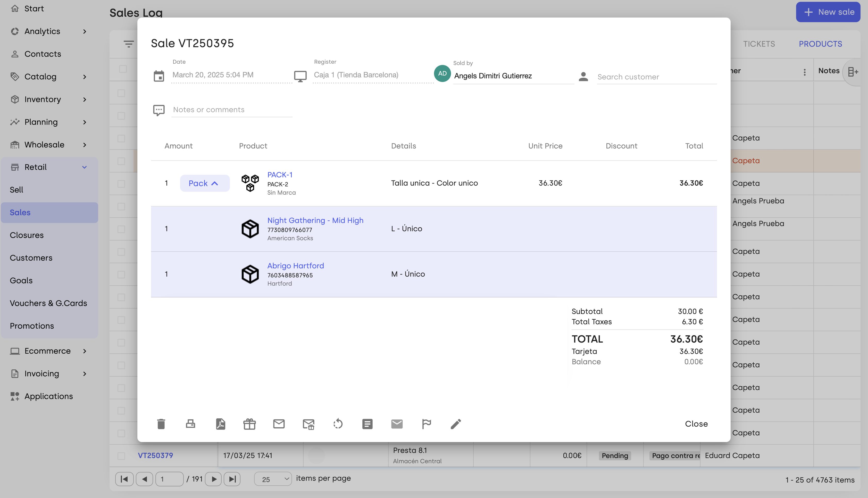Tick the checkbox for row VT250379
The width and height of the screenshot is (868, 498).
point(121,455)
